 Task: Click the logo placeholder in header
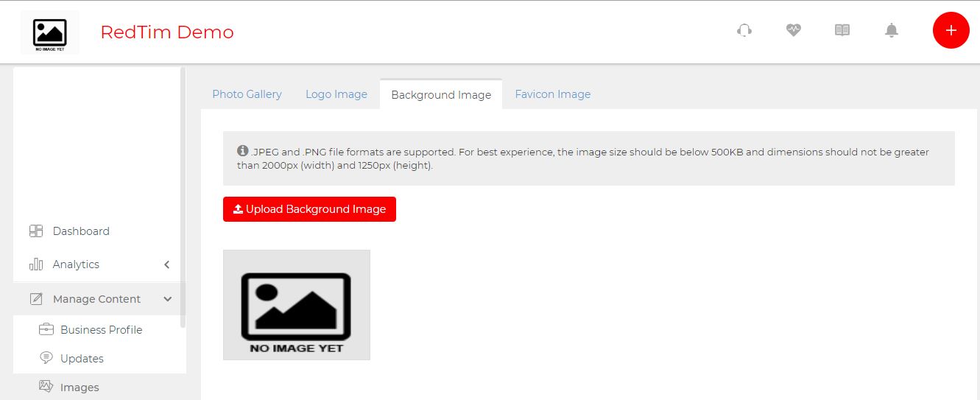tap(50, 32)
